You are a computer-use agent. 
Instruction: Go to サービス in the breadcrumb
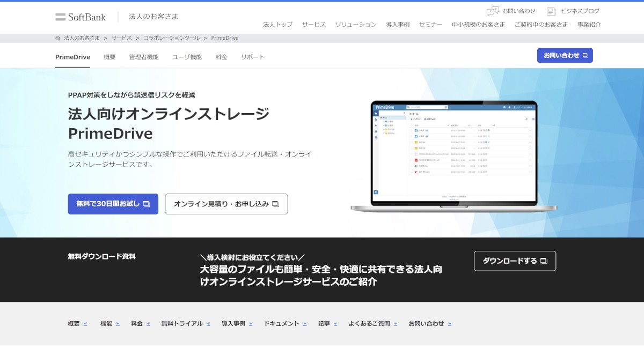click(x=121, y=38)
